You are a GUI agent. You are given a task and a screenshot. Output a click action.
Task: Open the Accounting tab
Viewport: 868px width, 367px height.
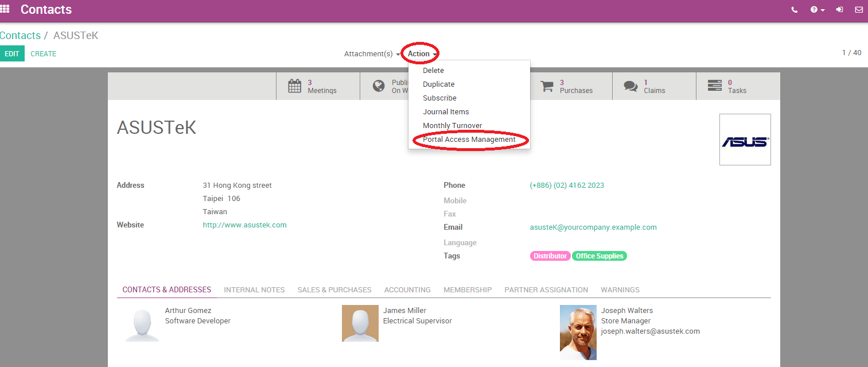point(407,289)
